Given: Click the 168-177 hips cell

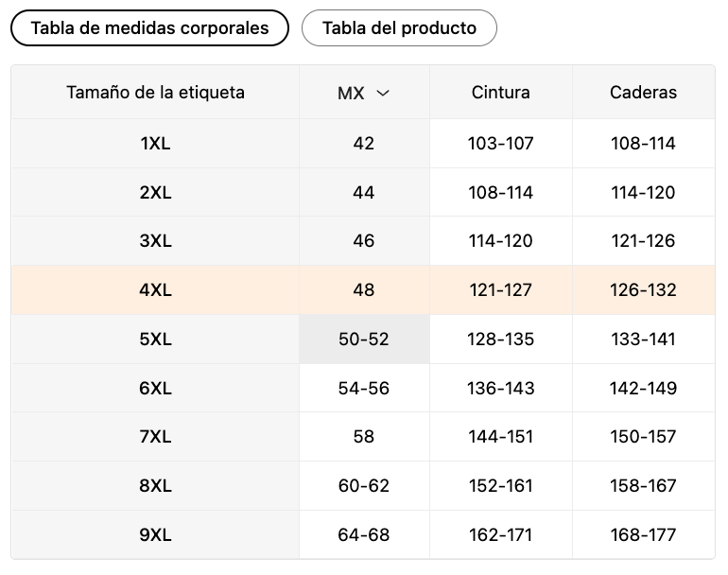Looking at the screenshot, I should pyautogui.click(x=643, y=535).
